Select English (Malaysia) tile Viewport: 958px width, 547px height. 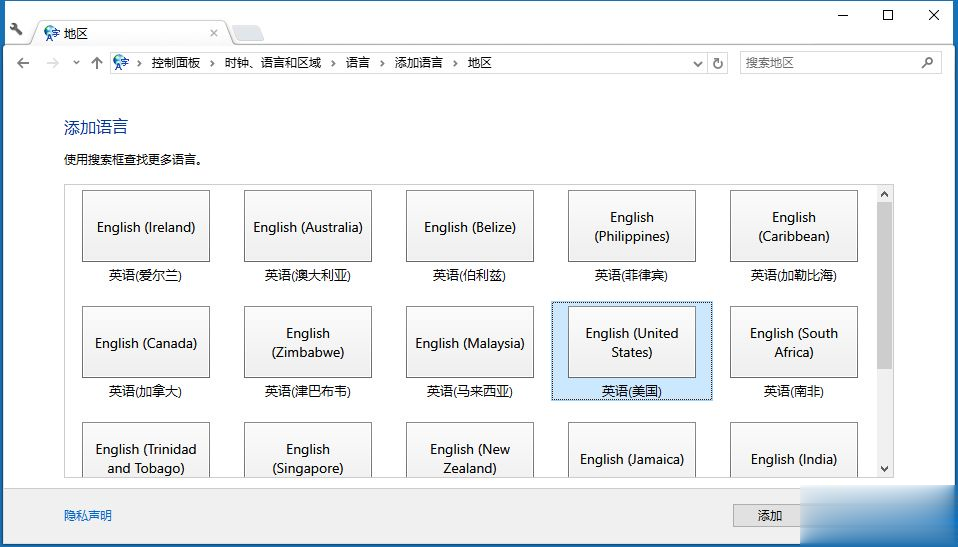pos(470,342)
